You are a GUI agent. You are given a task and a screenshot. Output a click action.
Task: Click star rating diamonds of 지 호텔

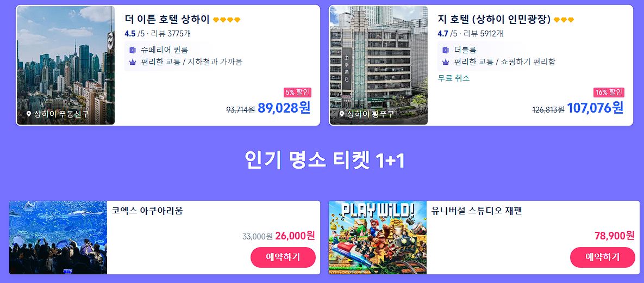point(564,20)
